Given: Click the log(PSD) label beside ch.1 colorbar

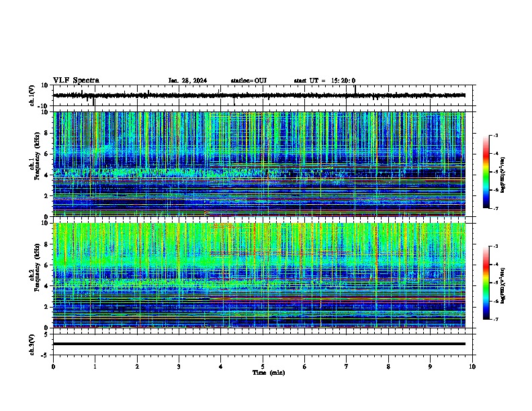Looking at the screenshot, I should pyautogui.click(x=503, y=175).
